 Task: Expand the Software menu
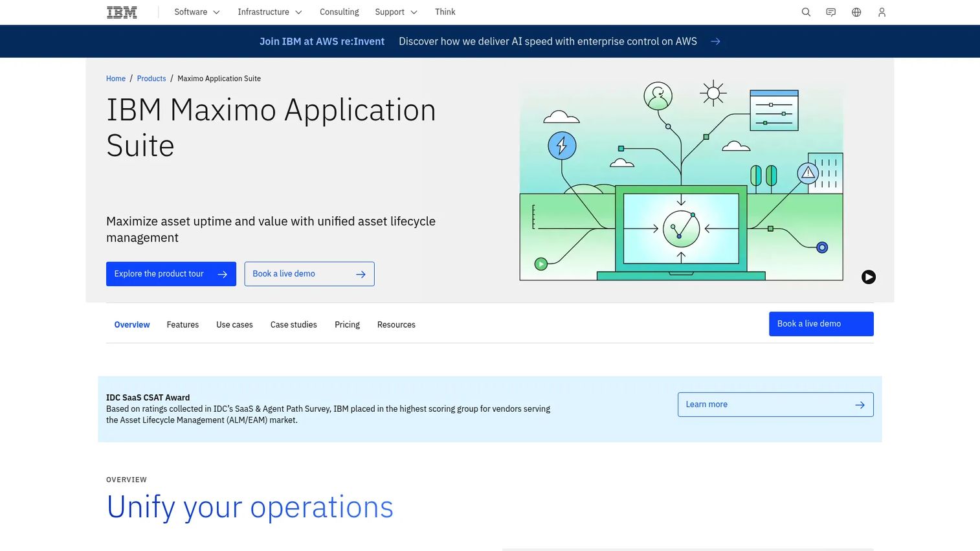click(x=197, y=12)
